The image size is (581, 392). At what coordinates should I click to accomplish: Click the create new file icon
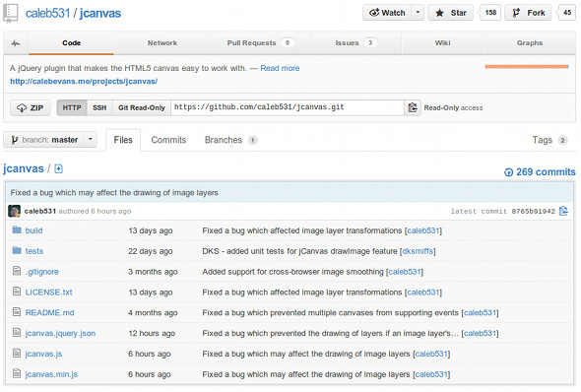[x=58, y=169]
